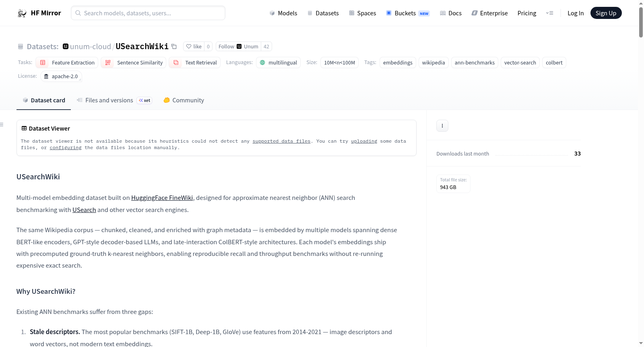Follow the Unum organization
This screenshot has width=644, height=347.
[x=238, y=46]
